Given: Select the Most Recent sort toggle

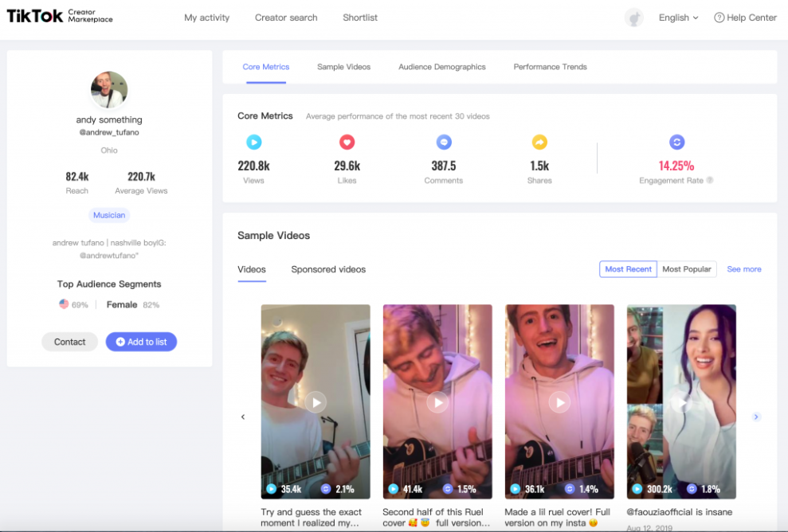Looking at the screenshot, I should pyautogui.click(x=628, y=269).
